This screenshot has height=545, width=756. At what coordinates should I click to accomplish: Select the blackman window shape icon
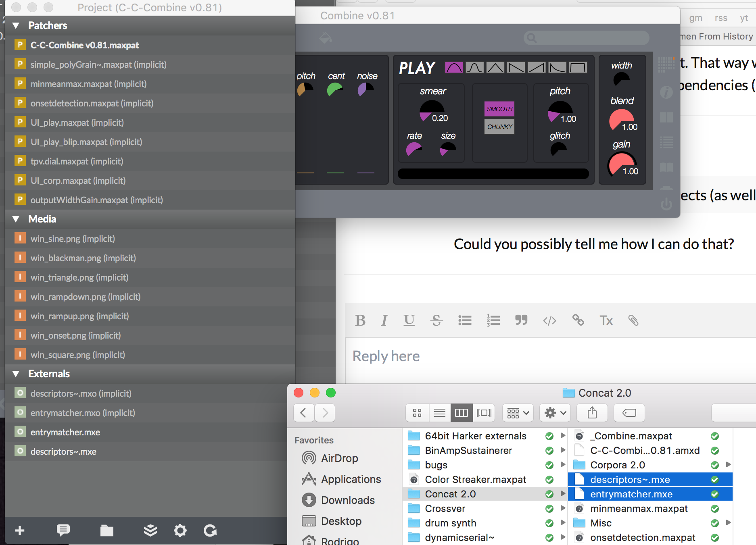474,67
